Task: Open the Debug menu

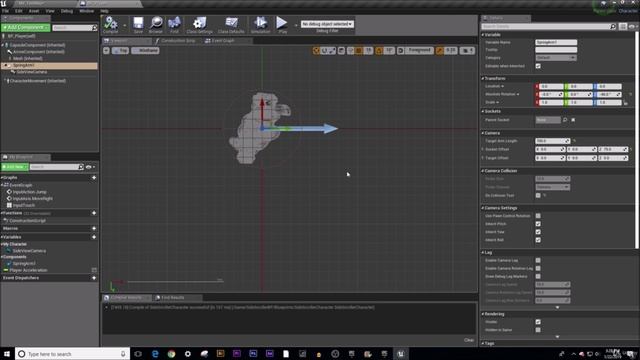Action: pyautogui.click(x=67, y=11)
